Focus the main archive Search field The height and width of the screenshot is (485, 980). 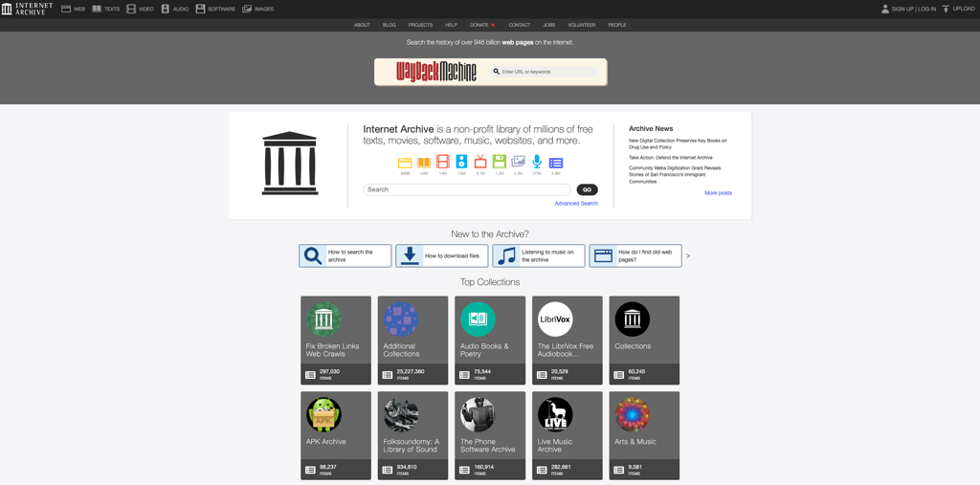pyautogui.click(x=467, y=189)
